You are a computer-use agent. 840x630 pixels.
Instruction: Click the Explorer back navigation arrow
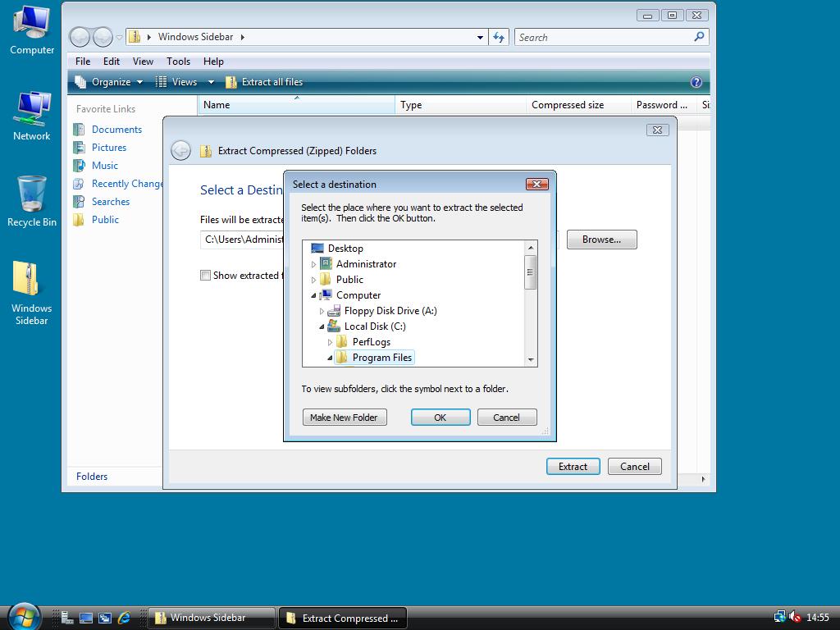pos(80,37)
